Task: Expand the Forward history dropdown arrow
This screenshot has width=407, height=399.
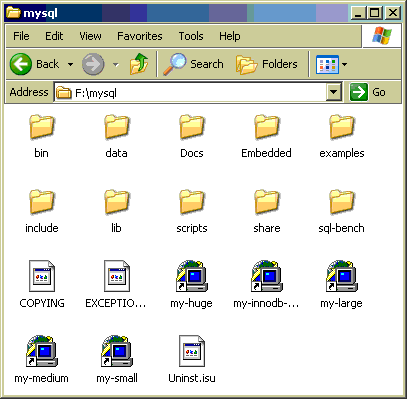Action: [x=116, y=64]
